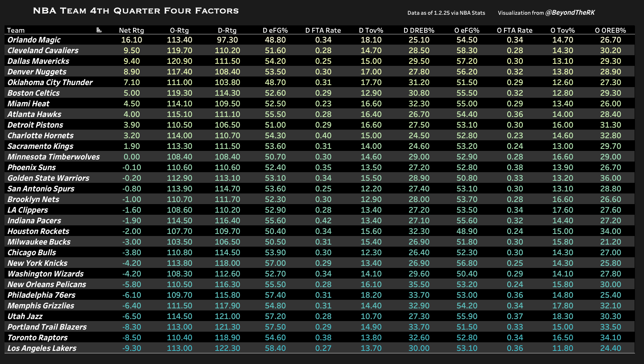Click the Miami Heat team name
Image resolution: width=644 pixels, height=364 pixels.
pyautogui.click(x=28, y=103)
